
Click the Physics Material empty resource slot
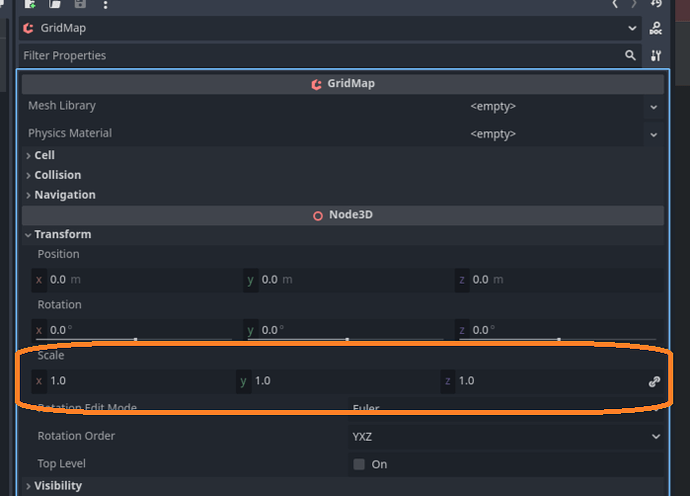pos(493,134)
